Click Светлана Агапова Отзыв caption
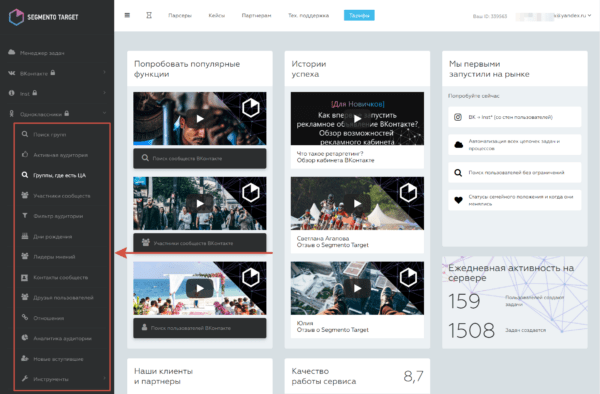600x394 pixels. [x=333, y=242]
